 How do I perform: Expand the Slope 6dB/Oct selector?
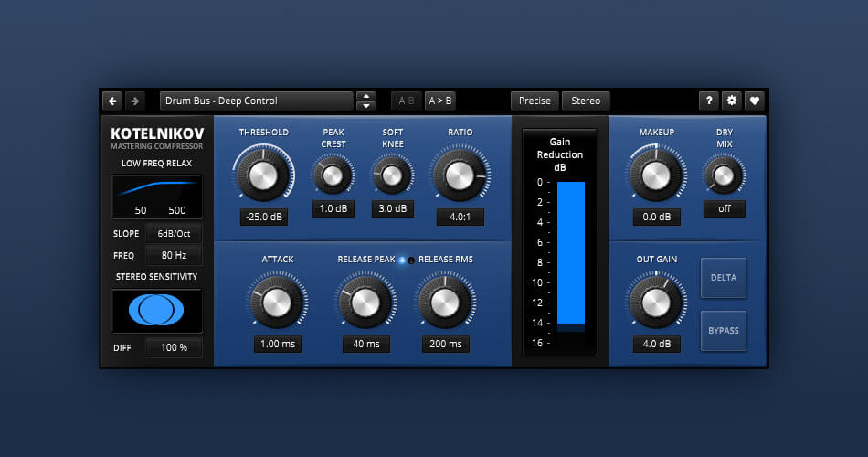(x=174, y=233)
